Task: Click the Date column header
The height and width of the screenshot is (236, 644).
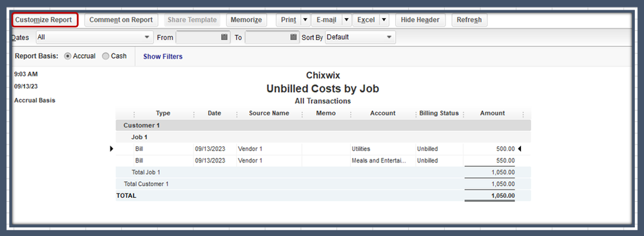Action: pos(215,113)
